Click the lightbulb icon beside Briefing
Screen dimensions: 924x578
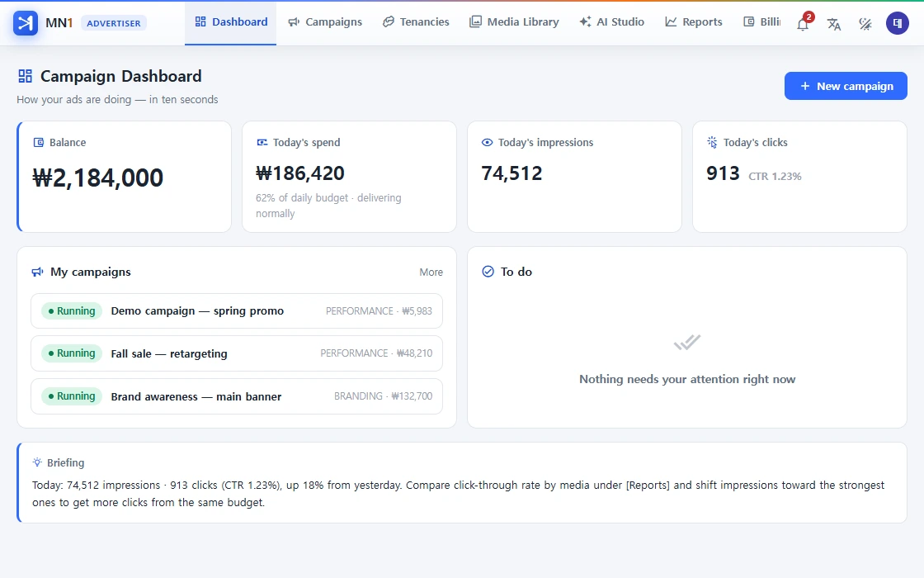[37, 462]
